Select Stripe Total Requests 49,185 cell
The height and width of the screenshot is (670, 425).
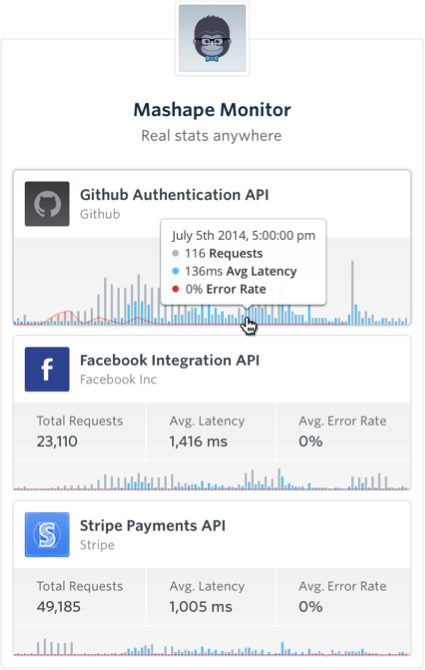[79, 597]
